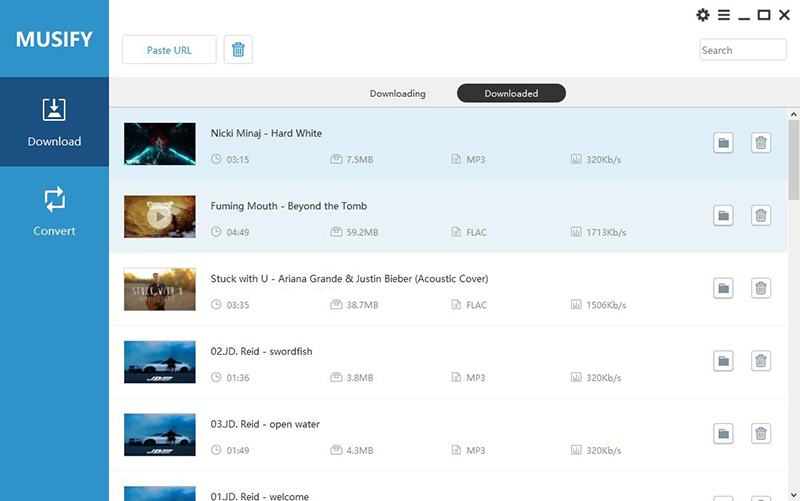
Task: Click the 1713Kb/s bitrate value
Action: (x=606, y=233)
